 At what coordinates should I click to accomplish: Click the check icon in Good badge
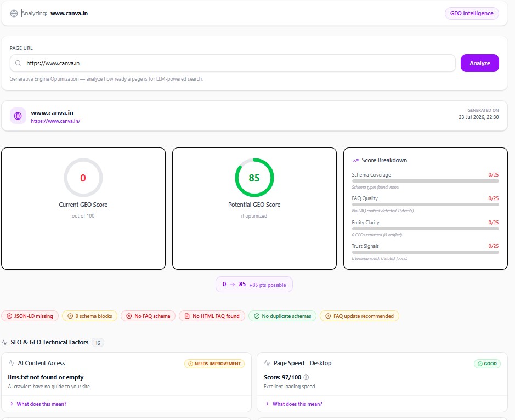480,364
